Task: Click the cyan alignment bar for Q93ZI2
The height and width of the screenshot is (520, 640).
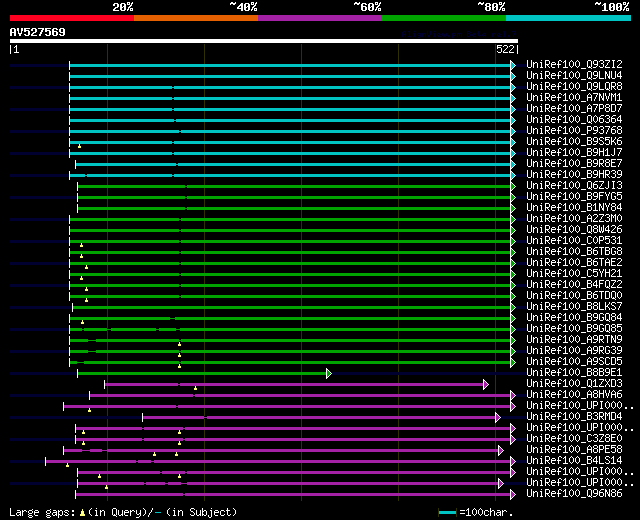Action: (x=290, y=65)
